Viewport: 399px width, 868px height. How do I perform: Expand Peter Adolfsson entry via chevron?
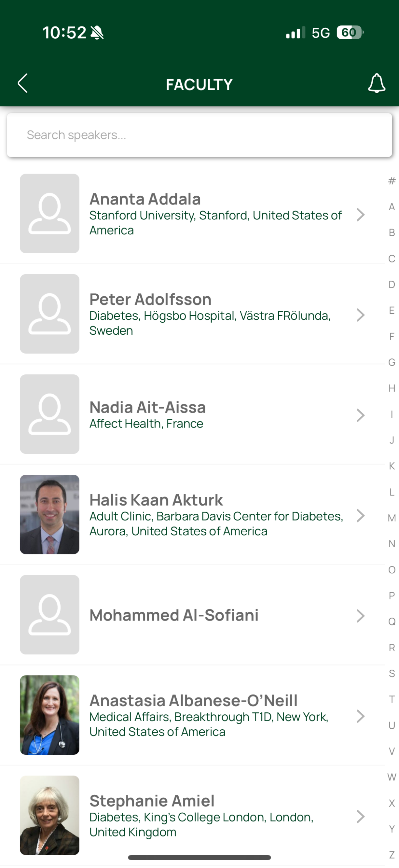coord(360,315)
